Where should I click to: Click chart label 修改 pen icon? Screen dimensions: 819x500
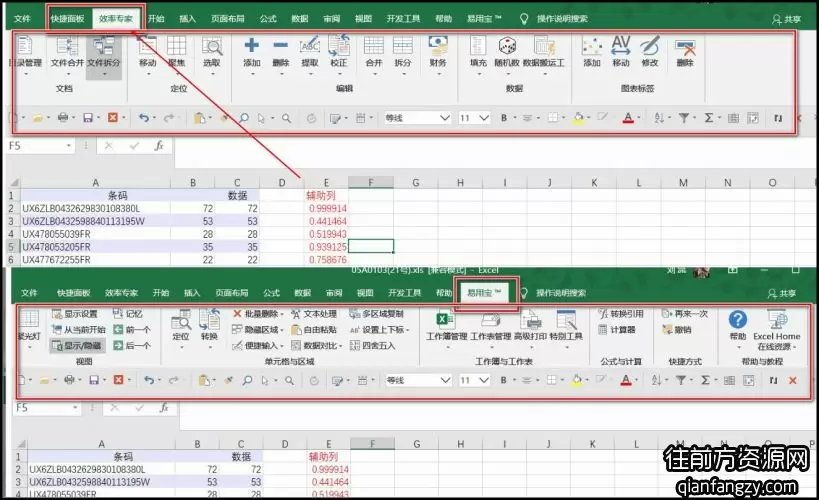click(x=650, y=45)
